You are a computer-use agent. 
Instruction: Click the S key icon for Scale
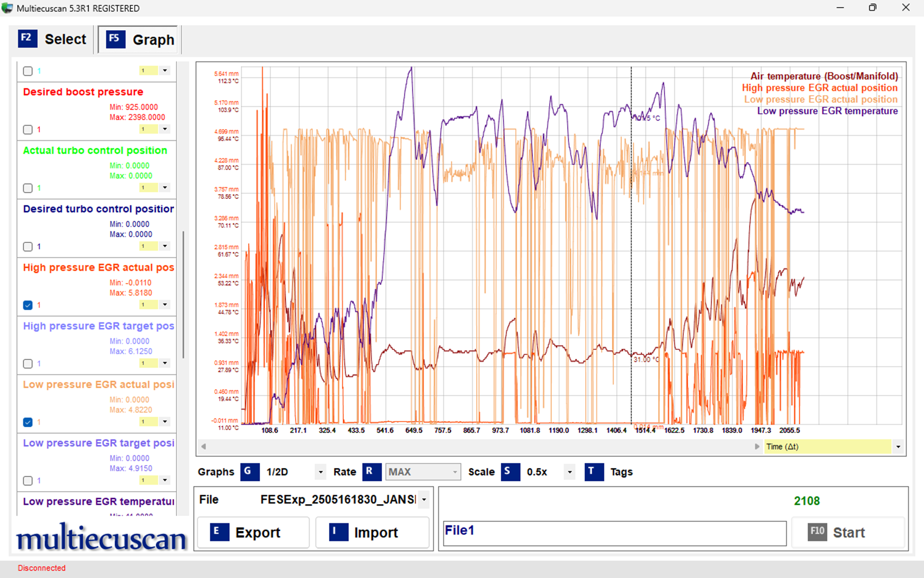click(x=511, y=472)
